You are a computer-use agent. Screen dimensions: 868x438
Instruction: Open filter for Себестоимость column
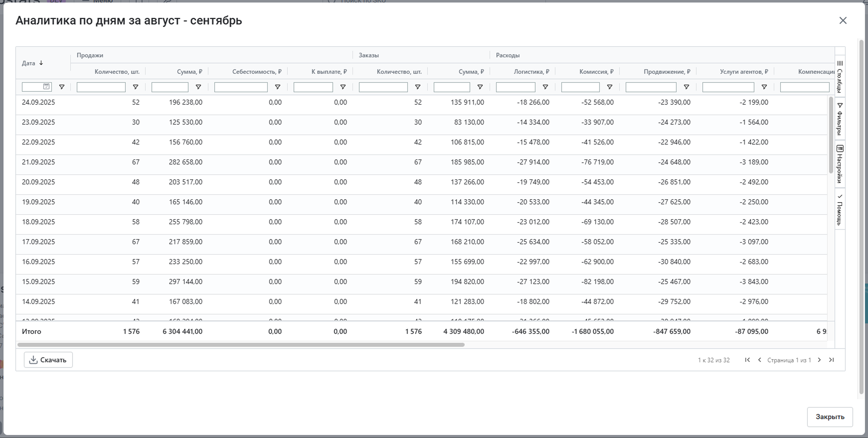[x=277, y=87]
